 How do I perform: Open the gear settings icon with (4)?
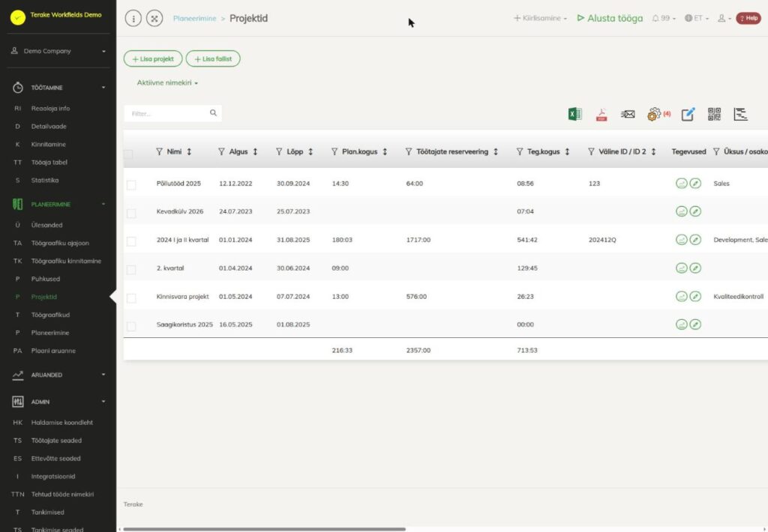pyautogui.click(x=654, y=115)
